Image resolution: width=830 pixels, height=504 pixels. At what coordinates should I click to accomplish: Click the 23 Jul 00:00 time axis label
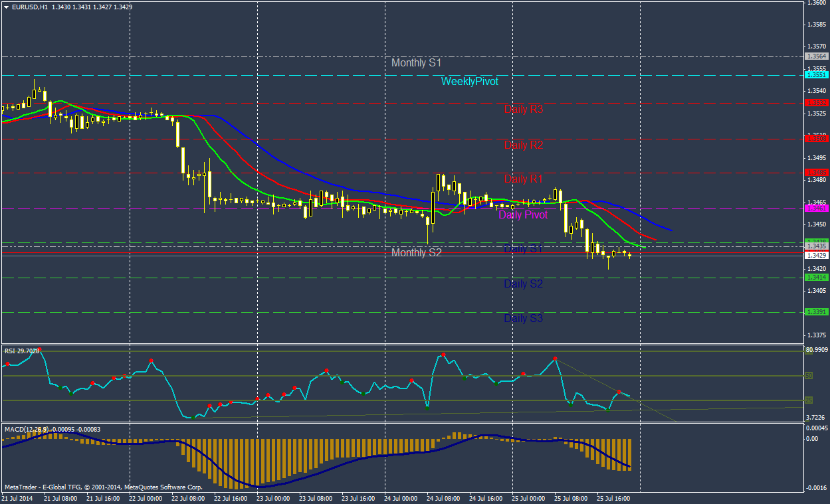pos(273,497)
